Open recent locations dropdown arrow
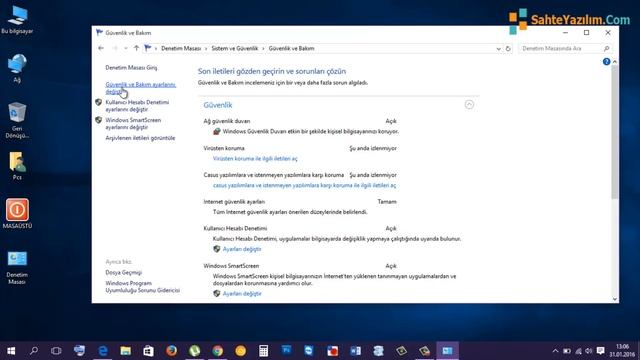The height and width of the screenshot is (360, 640). click(x=126, y=48)
